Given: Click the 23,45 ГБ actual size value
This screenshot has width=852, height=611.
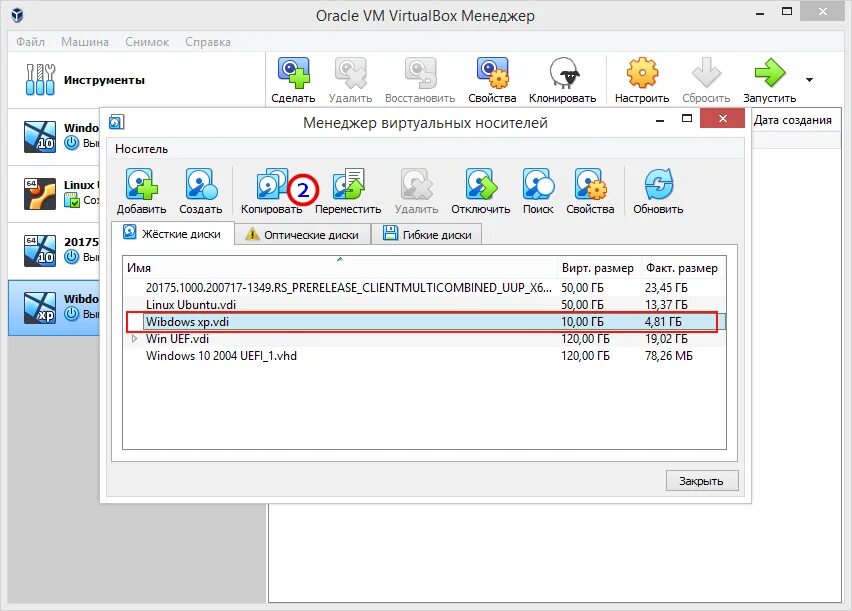Looking at the screenshot, I should point(666,288).
